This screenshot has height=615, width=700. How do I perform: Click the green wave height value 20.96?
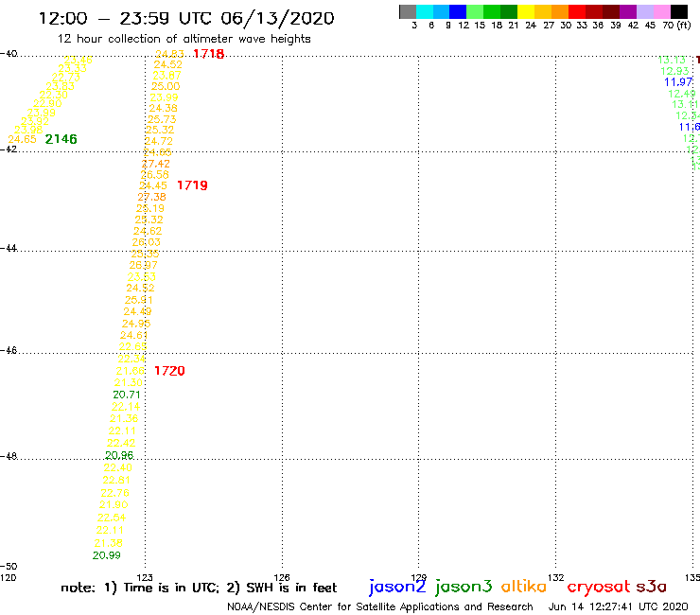(119, 455)
